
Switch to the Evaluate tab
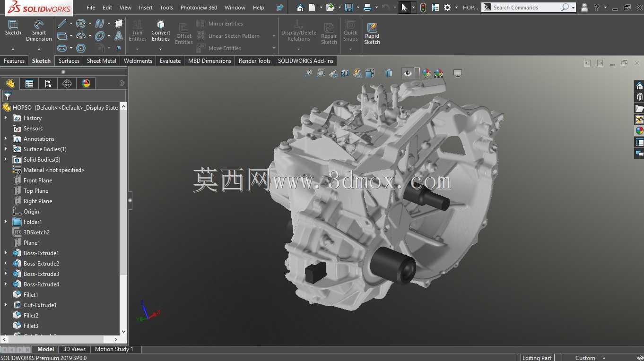170,61
